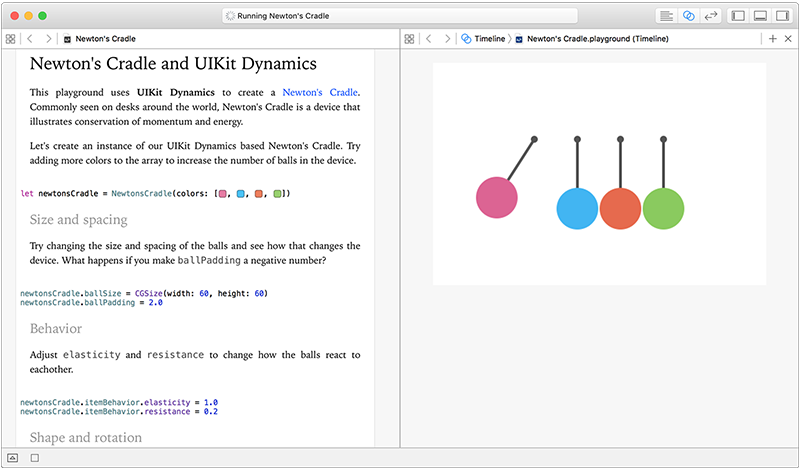This screenshot has width=800, height=470.
Task: Click the stop playground square button
Action: (35, 458)
